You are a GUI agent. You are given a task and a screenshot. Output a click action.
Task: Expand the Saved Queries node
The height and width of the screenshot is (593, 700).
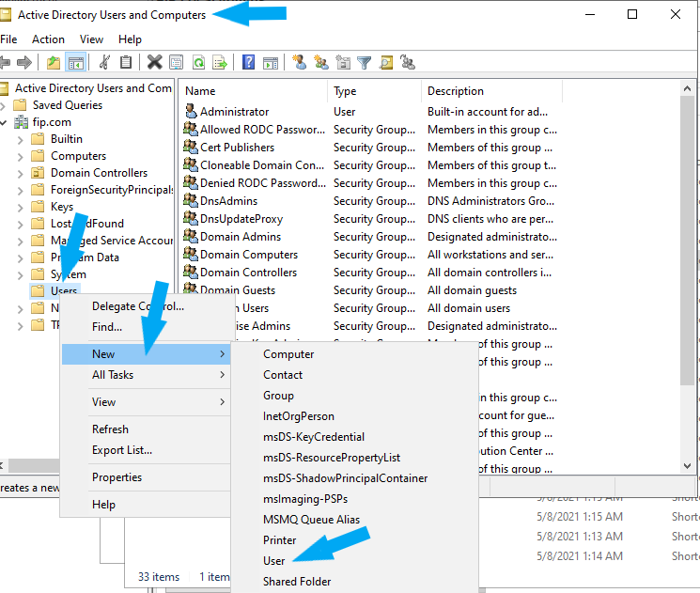(x=3, y=106)
